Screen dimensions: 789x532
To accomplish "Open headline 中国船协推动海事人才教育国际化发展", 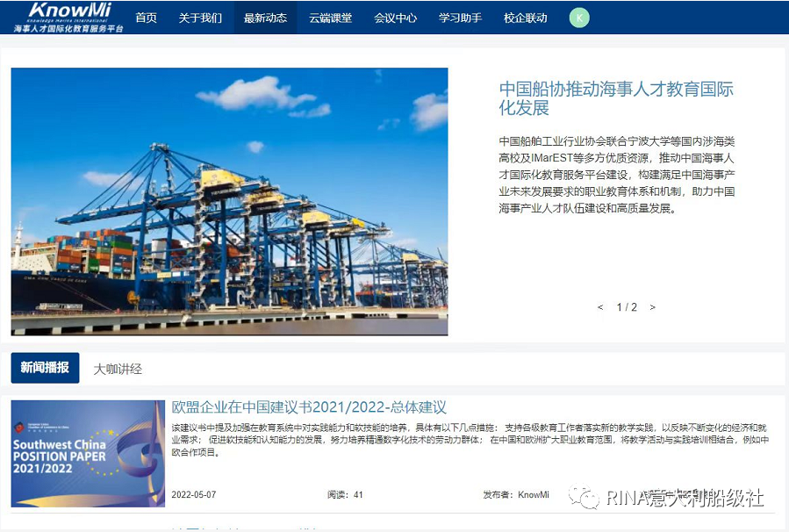I will click(616, 98).
